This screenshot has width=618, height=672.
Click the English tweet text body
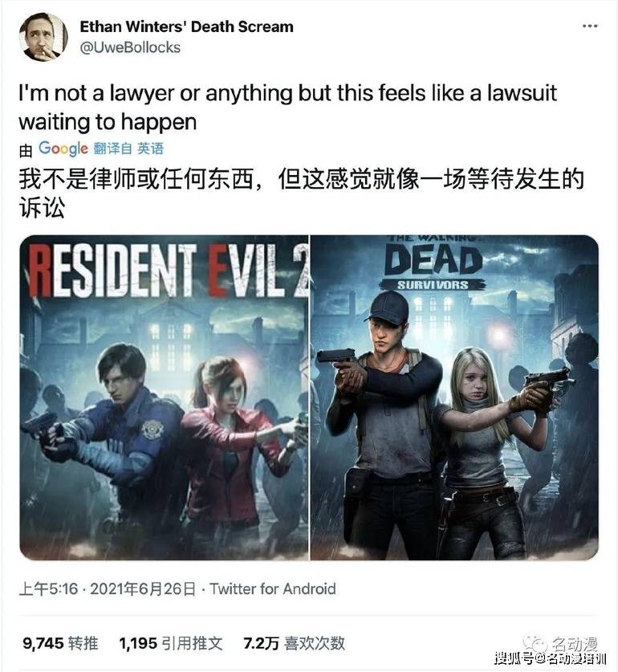[x=287, y=107]
